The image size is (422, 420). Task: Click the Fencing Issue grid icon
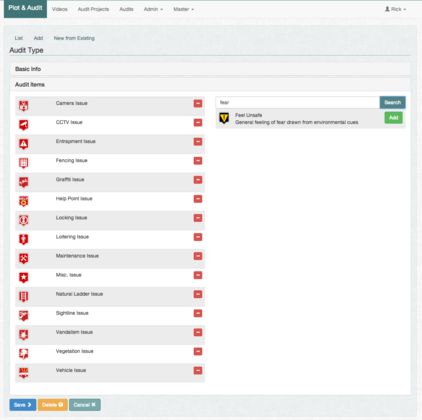point(23,163)
